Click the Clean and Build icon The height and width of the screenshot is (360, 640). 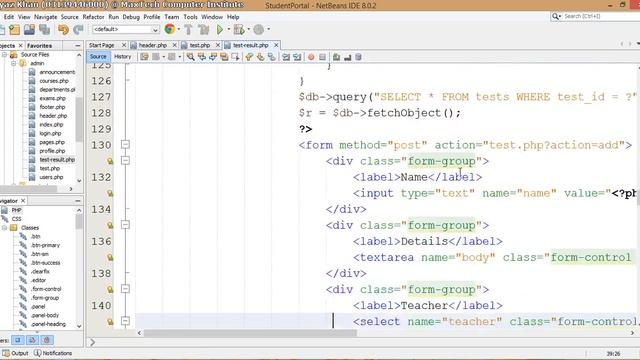[203, 29]
